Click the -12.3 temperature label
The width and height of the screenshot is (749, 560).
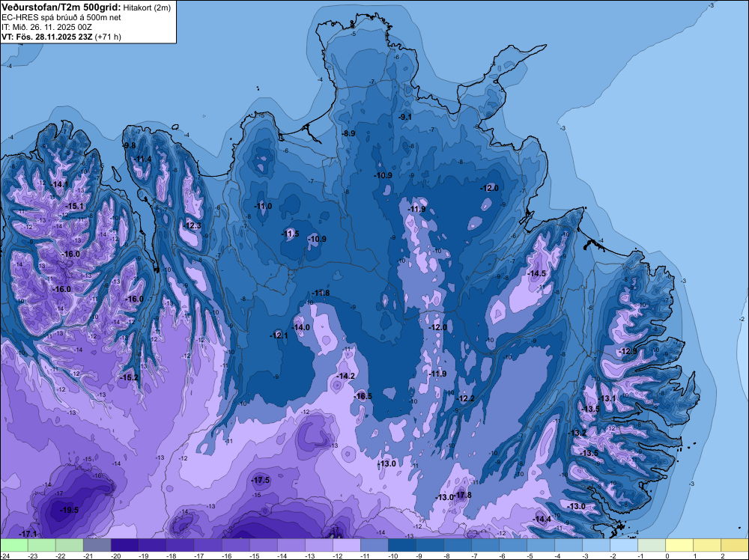(192, 226)
